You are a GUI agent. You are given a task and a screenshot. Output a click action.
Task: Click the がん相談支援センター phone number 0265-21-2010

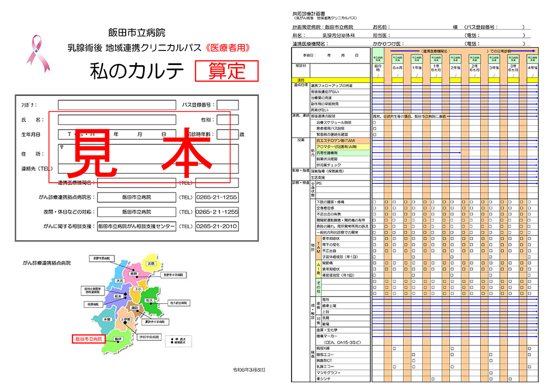click(x=217, y=226)
